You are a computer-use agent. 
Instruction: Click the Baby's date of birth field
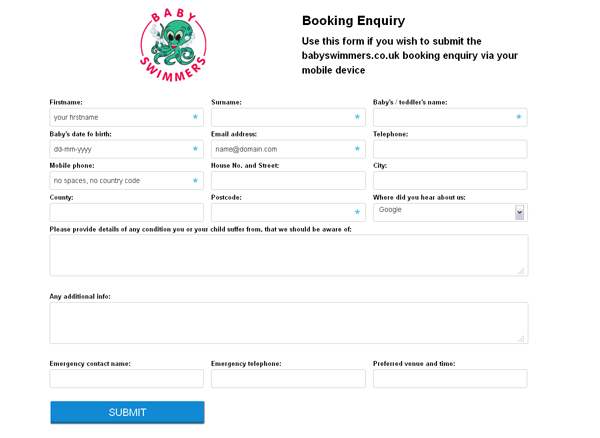click(126, 149)
